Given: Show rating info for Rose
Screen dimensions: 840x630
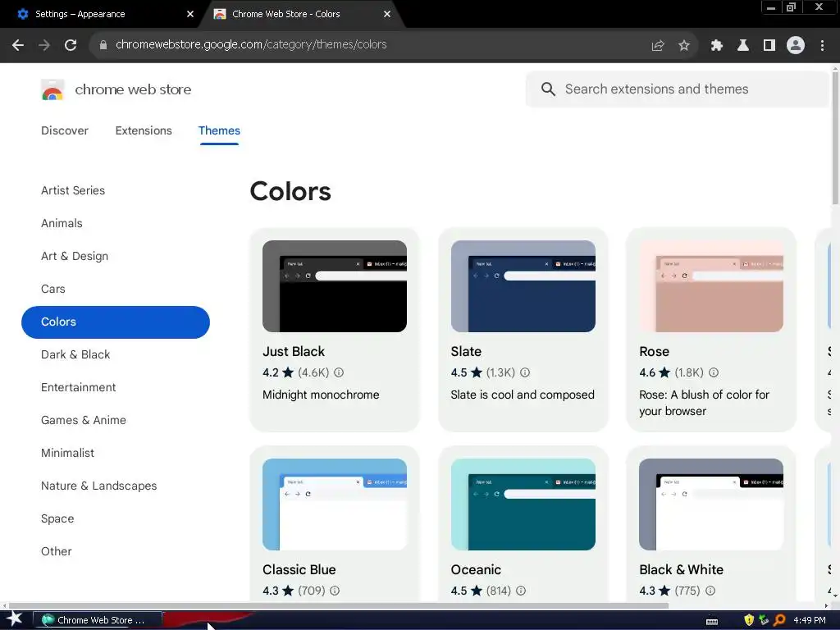Looking at the screenshot, I should [x=714, y=372].
